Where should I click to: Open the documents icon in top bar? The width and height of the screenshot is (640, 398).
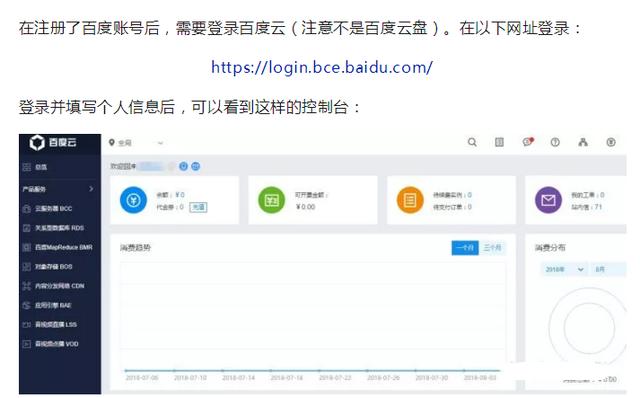[499, 142]
